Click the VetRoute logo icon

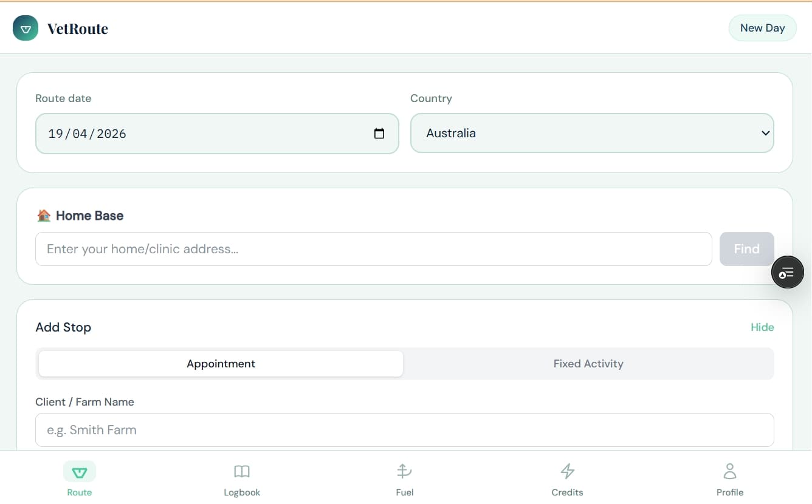[x=26, y=29]
